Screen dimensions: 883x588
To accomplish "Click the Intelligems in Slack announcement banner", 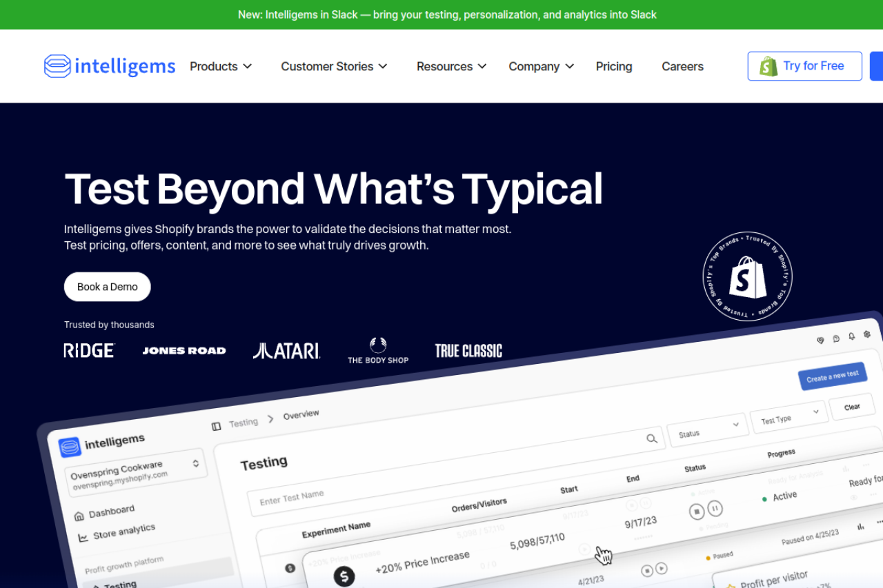I will (447, 14).
